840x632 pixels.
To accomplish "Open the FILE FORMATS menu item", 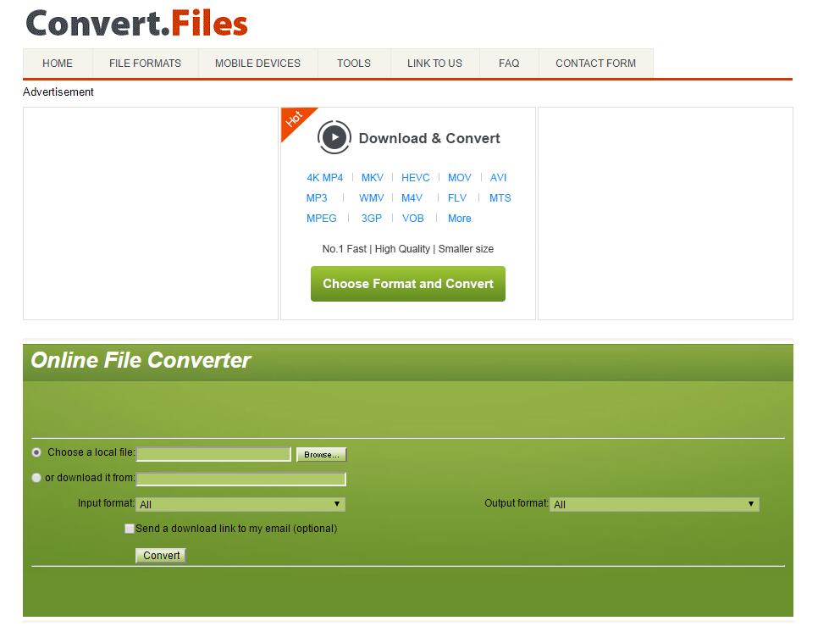I will tap(145, 64).
